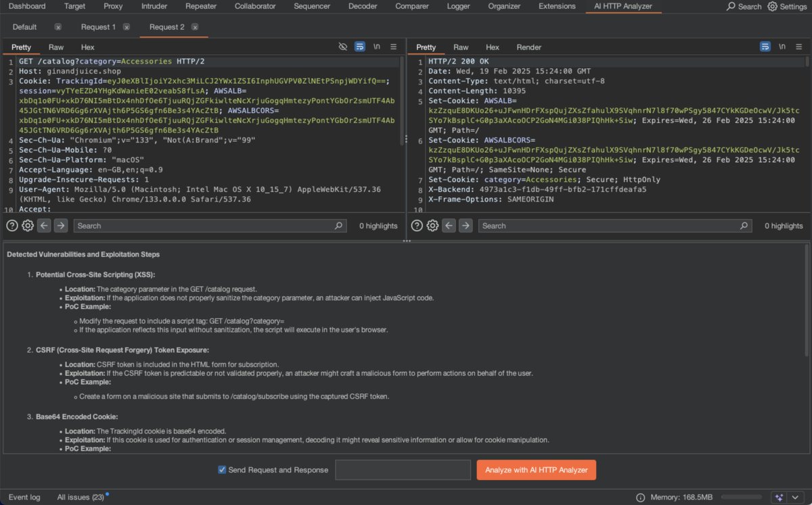
Task: Click Analyze with AI HTTP Analyzer button
Action: [x=536, y=470]
